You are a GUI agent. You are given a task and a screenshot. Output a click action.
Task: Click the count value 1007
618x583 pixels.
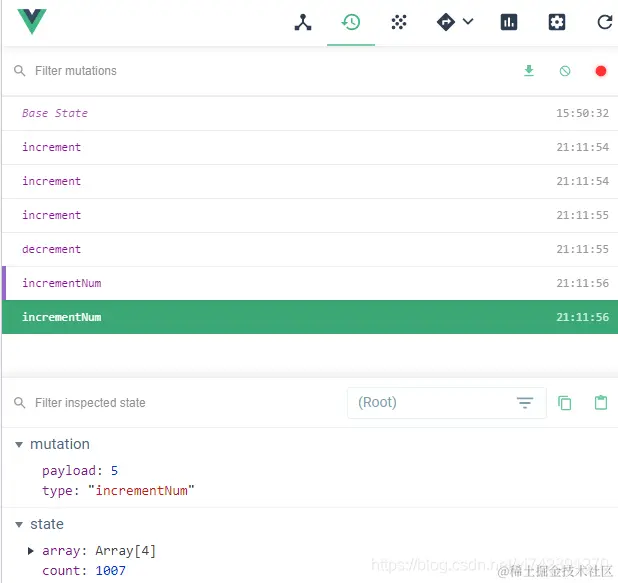point(110,570)
